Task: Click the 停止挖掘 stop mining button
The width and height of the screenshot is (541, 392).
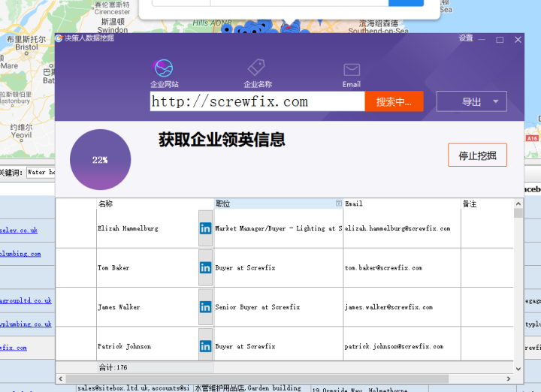Action: (x=477, y=155)
